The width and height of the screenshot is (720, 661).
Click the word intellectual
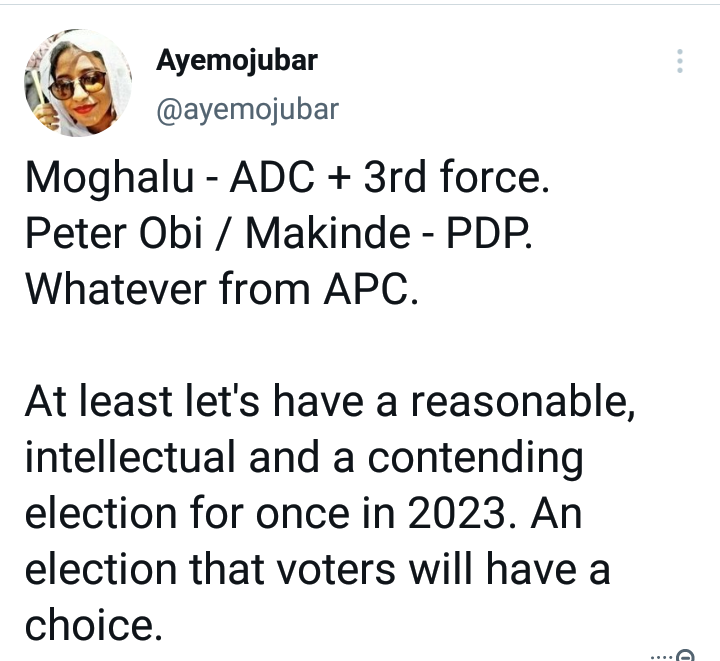pos(130,457)
